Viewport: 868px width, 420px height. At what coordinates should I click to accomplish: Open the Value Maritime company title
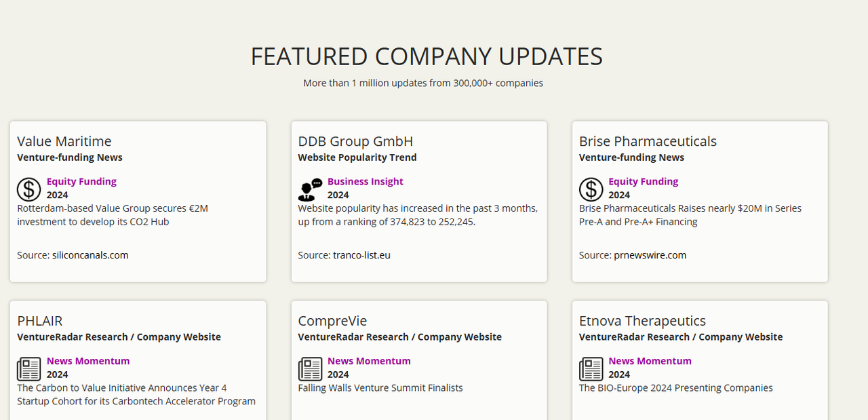click(64, 141)
